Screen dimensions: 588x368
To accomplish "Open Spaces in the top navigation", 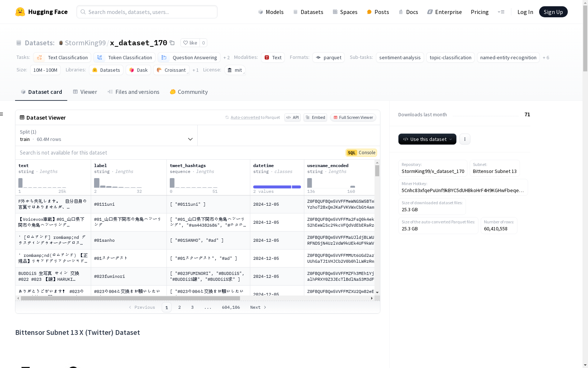I will click(345, 12).
